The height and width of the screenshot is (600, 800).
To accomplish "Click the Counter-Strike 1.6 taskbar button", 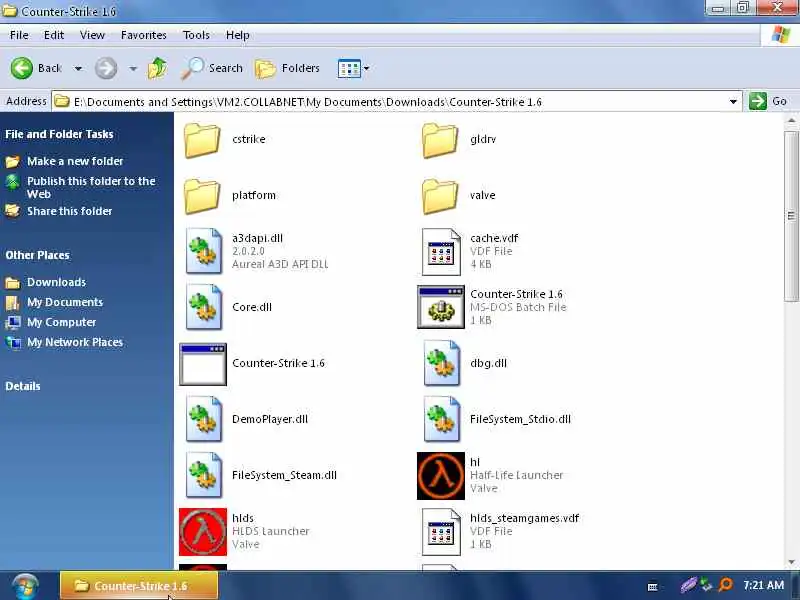I will [139, 586].
